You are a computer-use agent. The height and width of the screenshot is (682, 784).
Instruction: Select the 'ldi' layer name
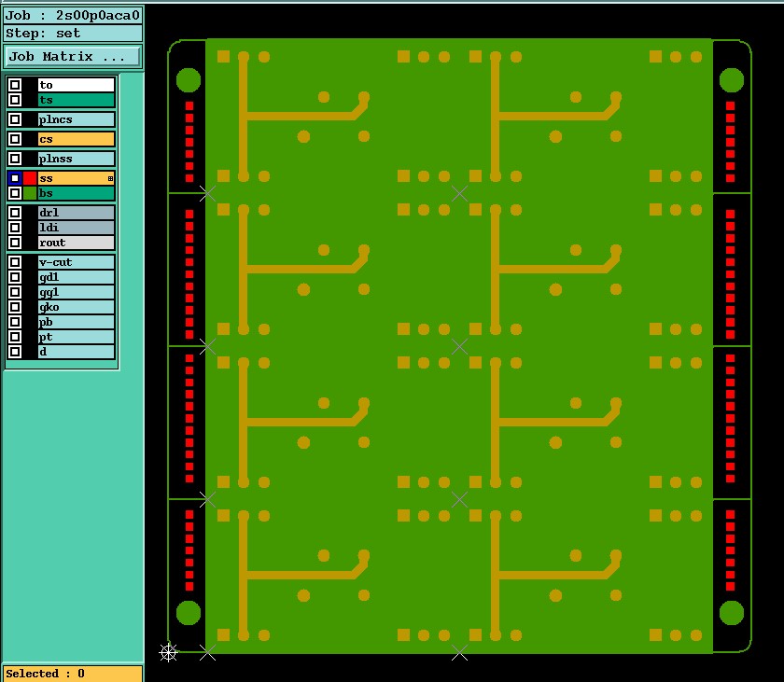76,228
